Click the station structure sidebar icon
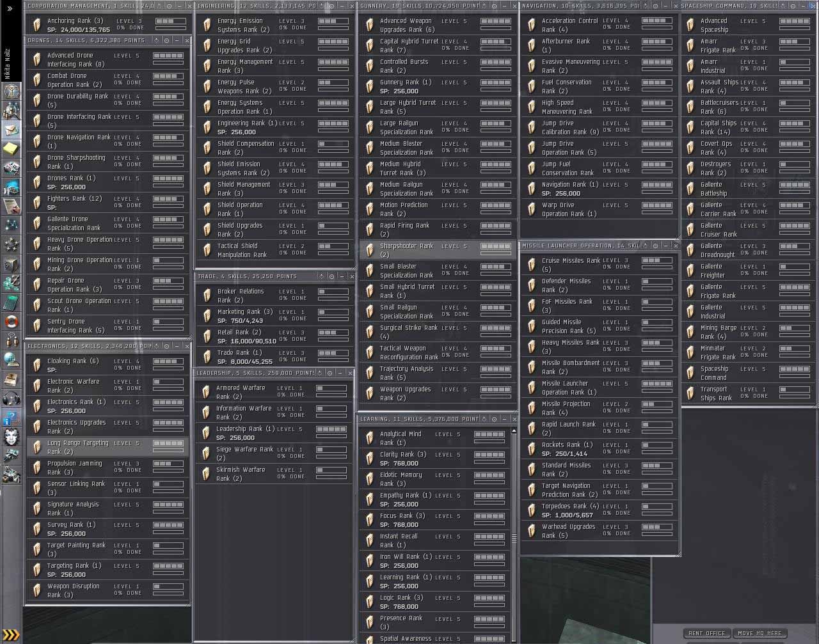 11,475
